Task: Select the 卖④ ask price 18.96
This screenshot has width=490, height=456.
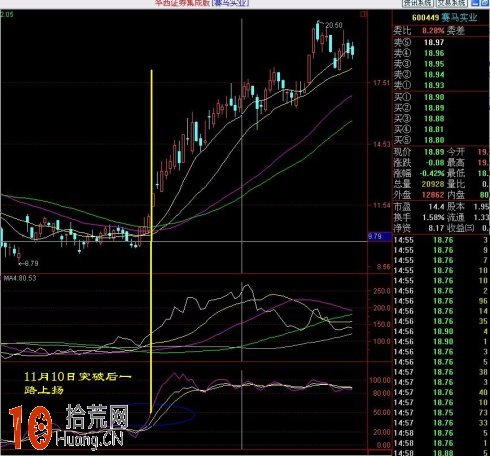Action: tap(434, 53)
